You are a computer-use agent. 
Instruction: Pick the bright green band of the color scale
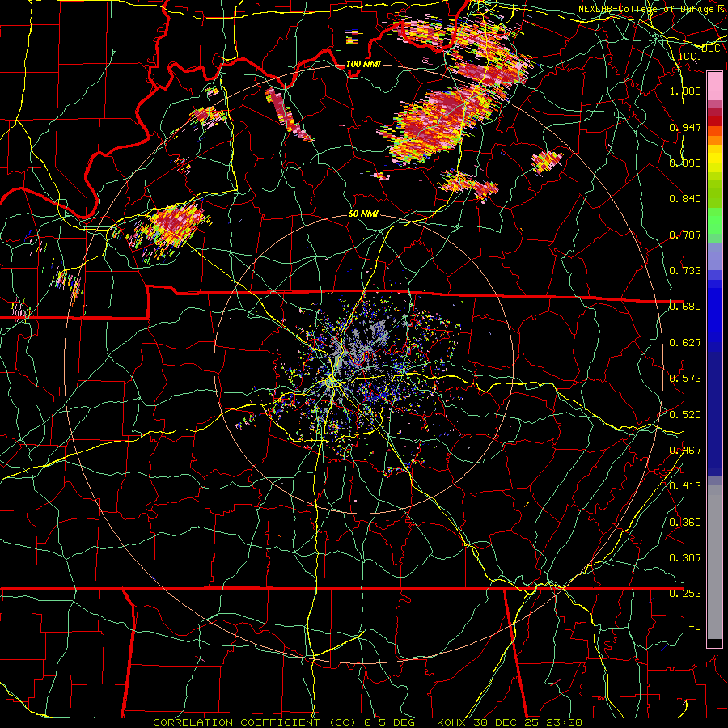click(714, 221)
